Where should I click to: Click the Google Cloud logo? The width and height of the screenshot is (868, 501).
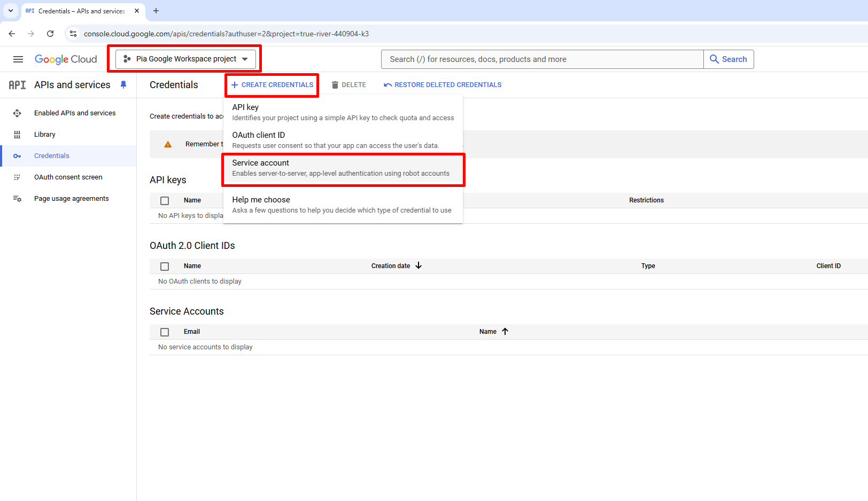66,59
